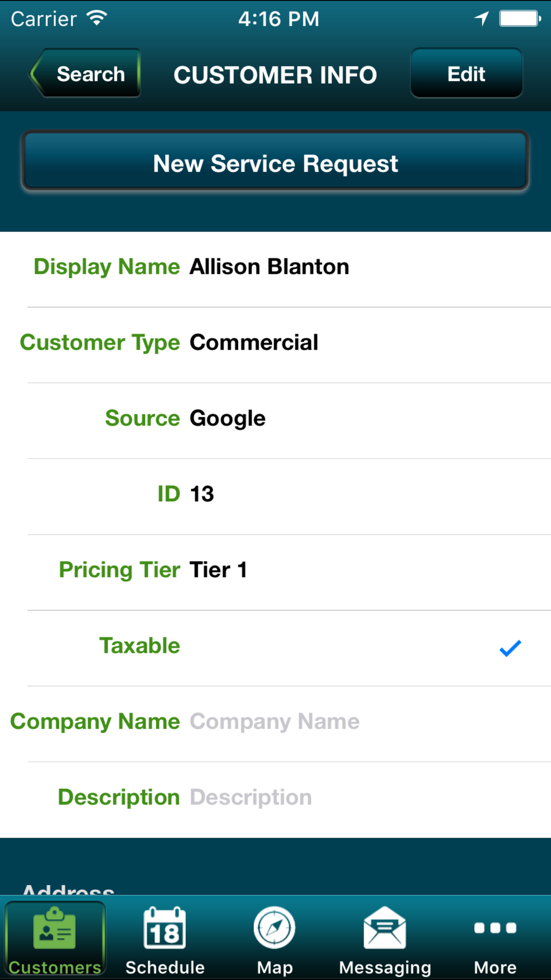
Task: Open the Messaging envelope icon
Action: point(385,929)
